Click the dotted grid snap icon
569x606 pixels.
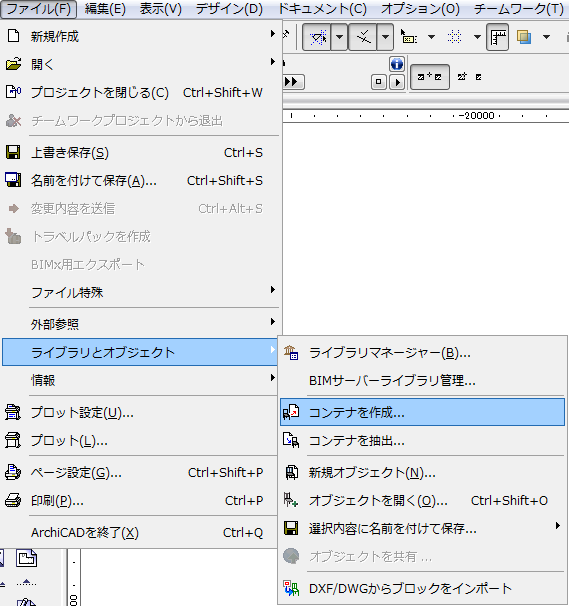point(455,37)
